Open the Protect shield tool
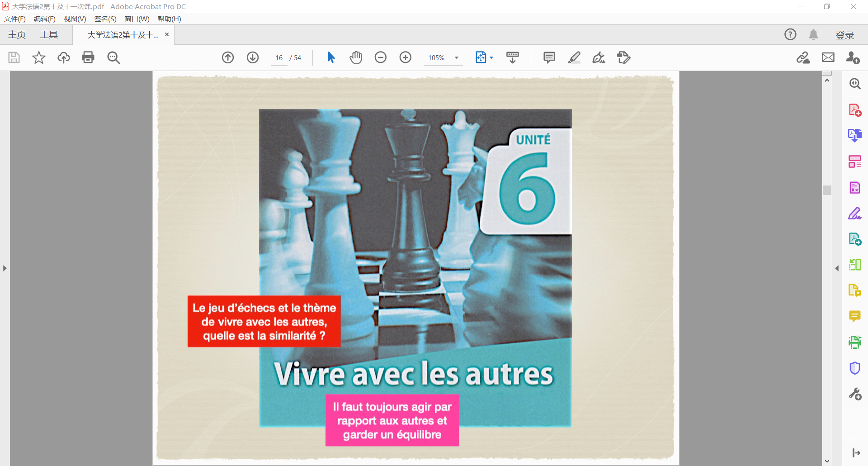 click(855, 368)
